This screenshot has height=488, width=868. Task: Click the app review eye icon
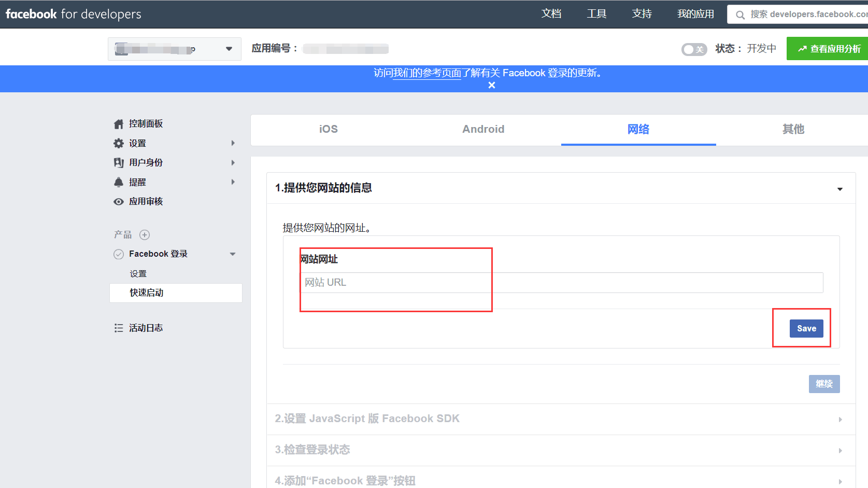click(x=119, y=202)
